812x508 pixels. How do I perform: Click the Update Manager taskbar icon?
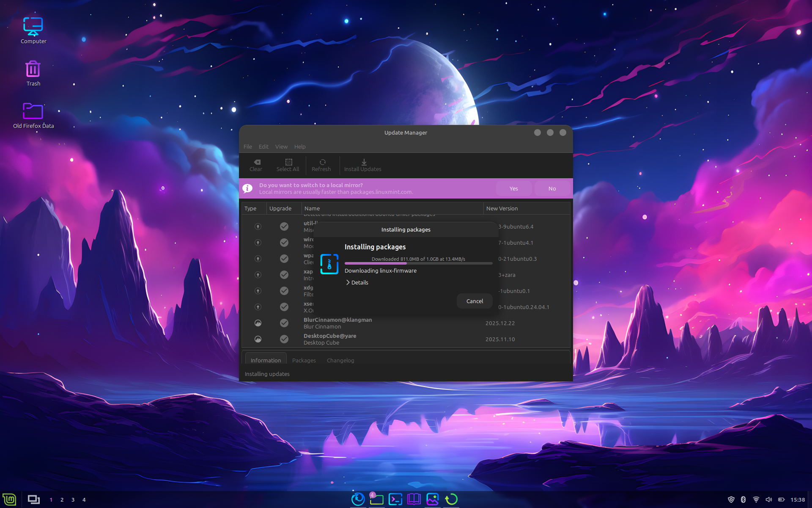pyautogui.click(x=451, y=499)
